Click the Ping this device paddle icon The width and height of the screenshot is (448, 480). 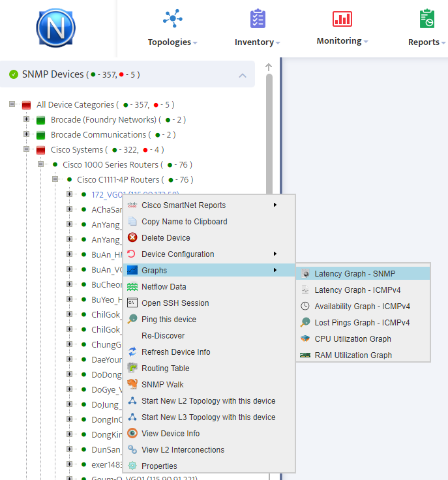pos(132,319)
